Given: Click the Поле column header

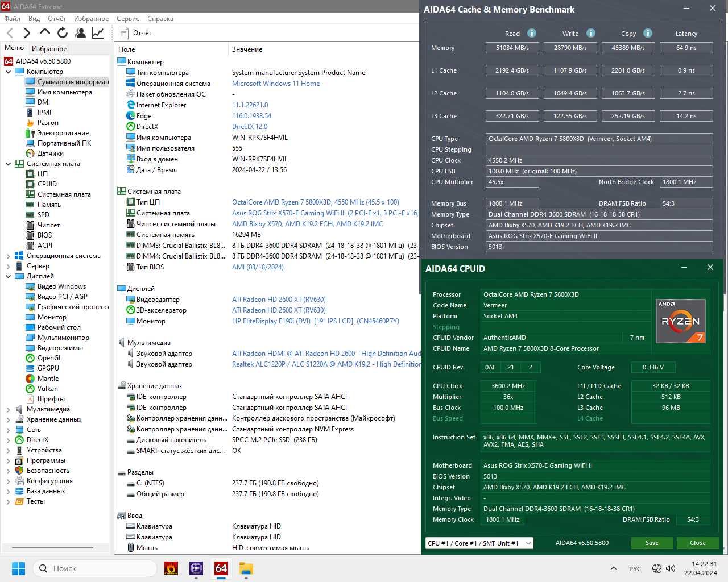Looking at the screenshot, I should (127, 49).
